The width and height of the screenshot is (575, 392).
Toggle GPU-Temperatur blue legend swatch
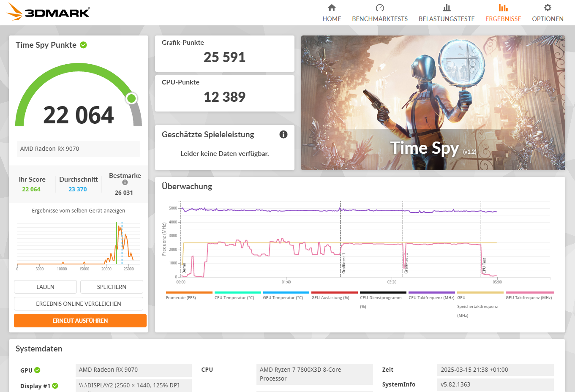pos(286,292)
